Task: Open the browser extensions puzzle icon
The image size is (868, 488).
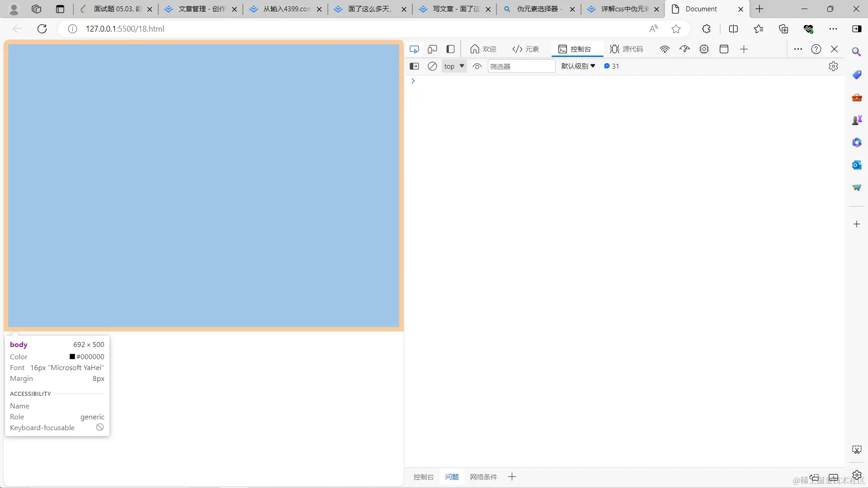Action: pyautogui.click(x=706, y=29)
